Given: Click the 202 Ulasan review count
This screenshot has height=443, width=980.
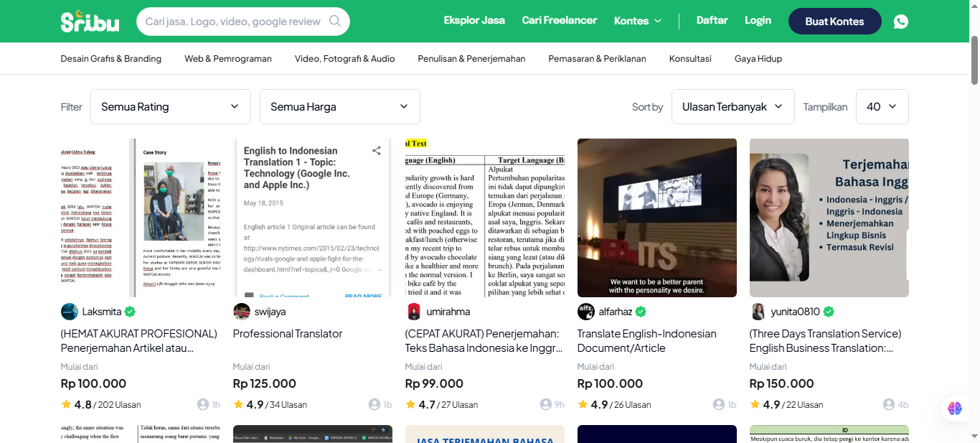Looking at the screenshot, I should tap(119, 405).
